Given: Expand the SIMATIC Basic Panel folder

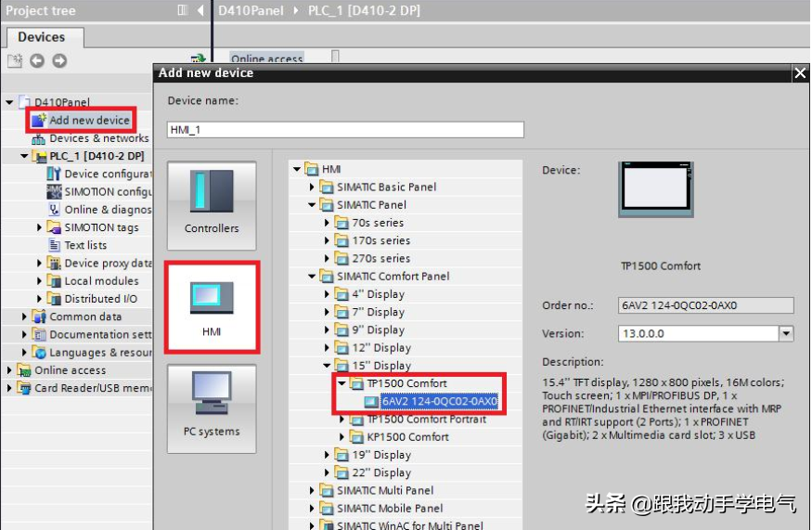Looking at the screenshot, I should [312, 187].
